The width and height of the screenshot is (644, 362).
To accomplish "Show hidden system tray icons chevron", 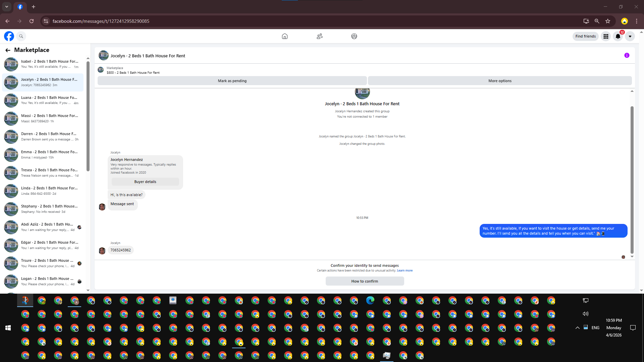I will click(x=578, y=328).
